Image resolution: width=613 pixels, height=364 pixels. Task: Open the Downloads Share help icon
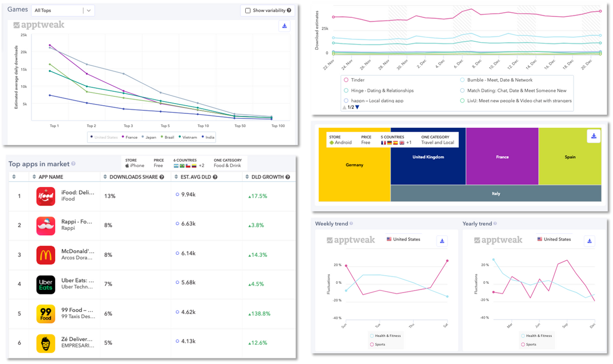coord(162,177)
